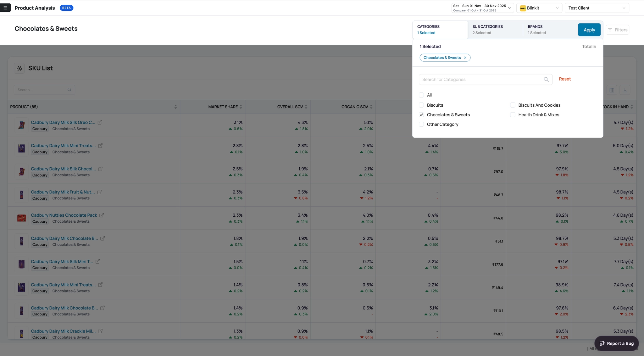Switch to the Brands filter tab

click(x=550, y=30)
